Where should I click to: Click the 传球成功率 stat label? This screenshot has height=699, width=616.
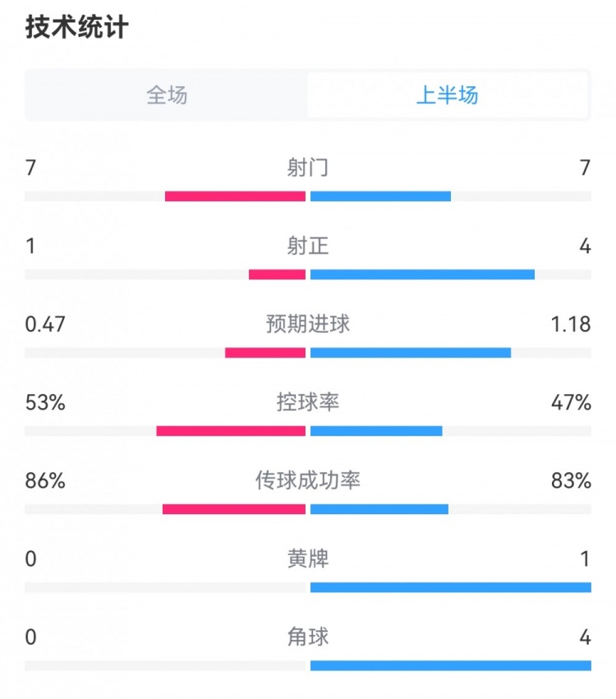(x=308, y=481)
